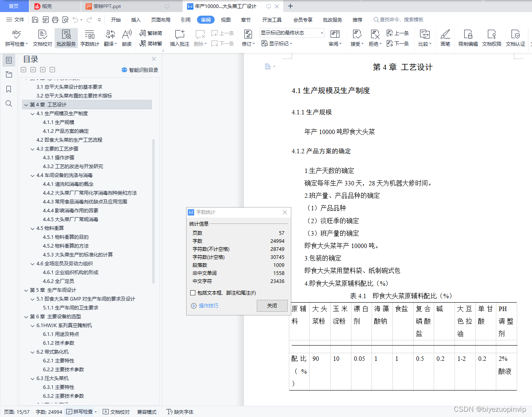The image size is (532, 417).
Task: Open the search icon in left sidebar
Action: coord(8,104)
